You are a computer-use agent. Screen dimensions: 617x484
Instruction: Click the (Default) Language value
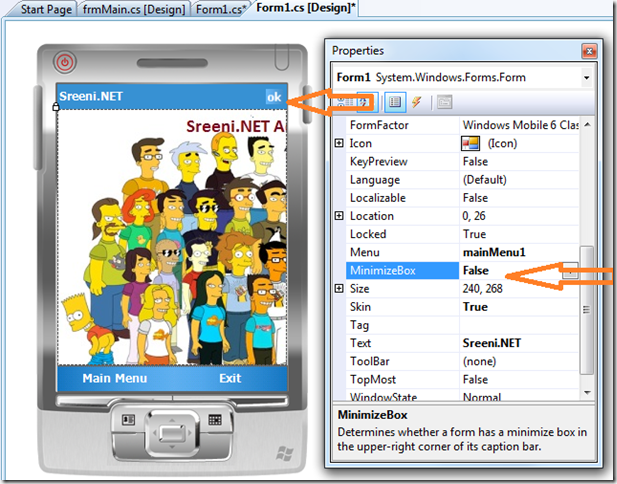[484, 180]
